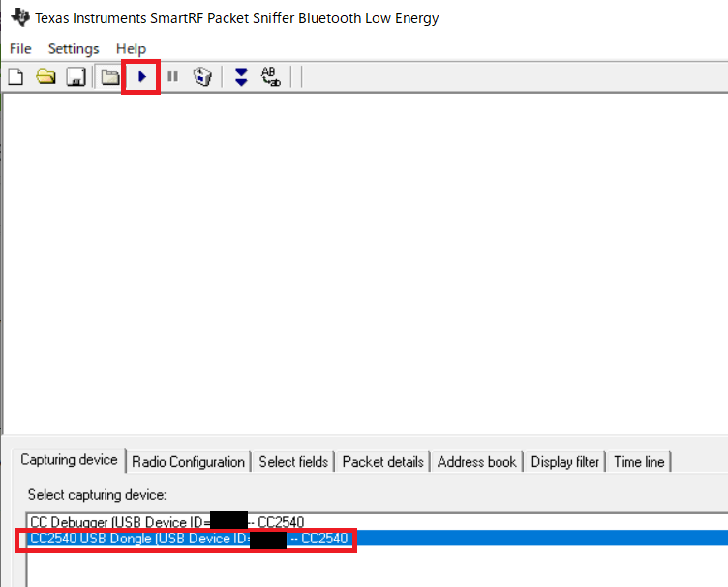Click the Texas Instruments logo icon
Image resolution: width=728 pixels, height=587 pixels.
[20, 17]
